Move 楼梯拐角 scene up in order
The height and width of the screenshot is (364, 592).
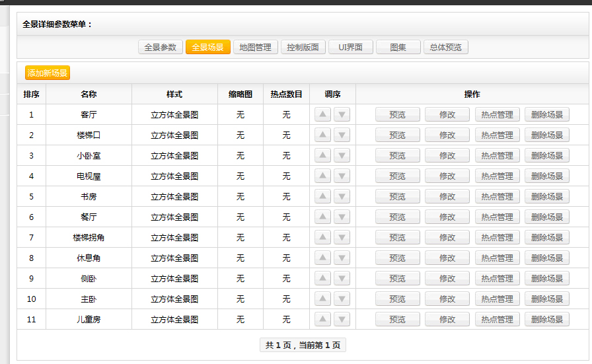coord(322,238)
